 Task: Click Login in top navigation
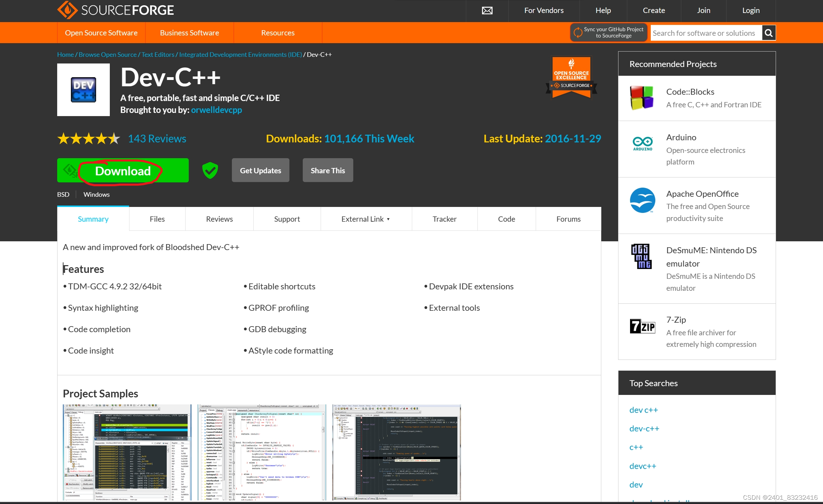point(751,11)
